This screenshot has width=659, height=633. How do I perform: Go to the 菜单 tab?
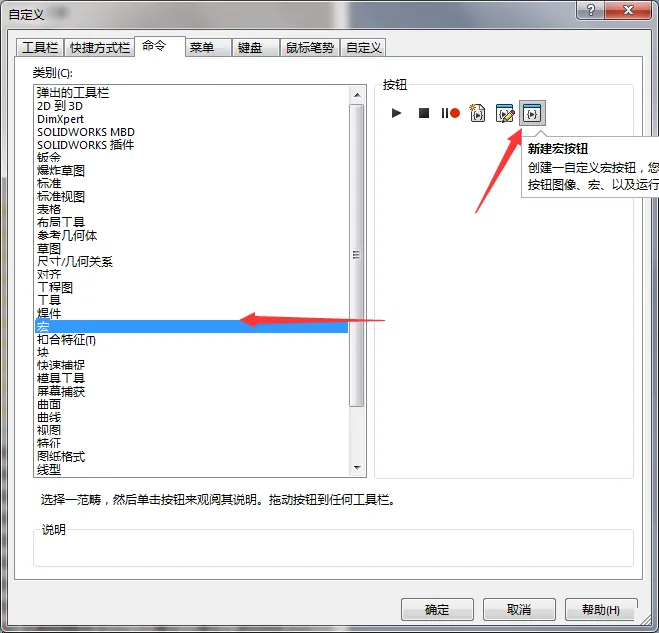(x=208, y=47)
